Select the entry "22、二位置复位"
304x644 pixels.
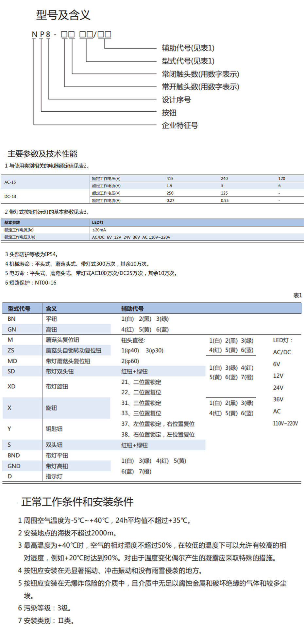[141, 393]
